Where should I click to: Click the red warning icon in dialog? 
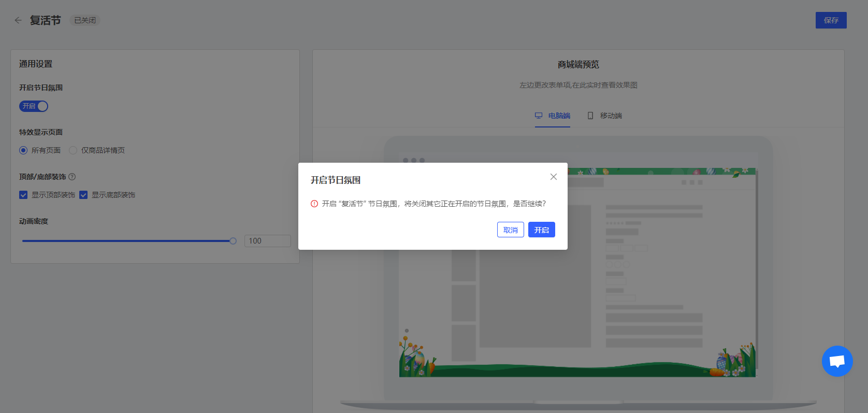pyautogui.click(x=314, y=204)
